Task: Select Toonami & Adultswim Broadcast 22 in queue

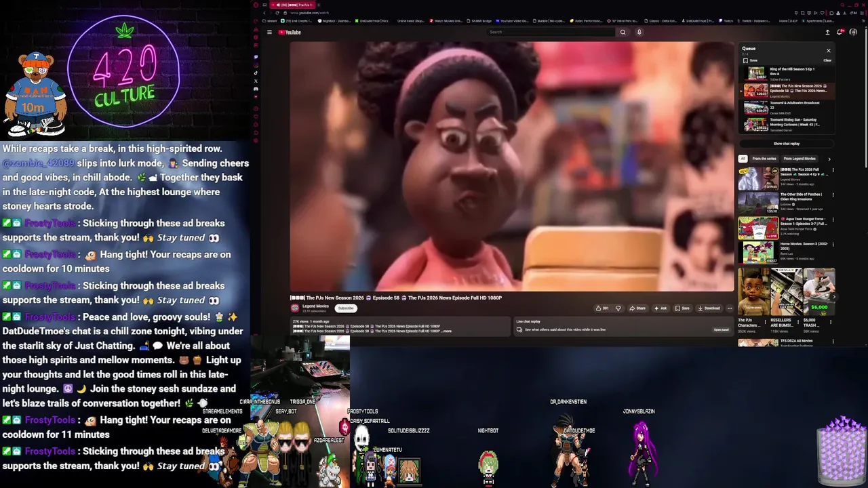Action: tap(787, 108)
